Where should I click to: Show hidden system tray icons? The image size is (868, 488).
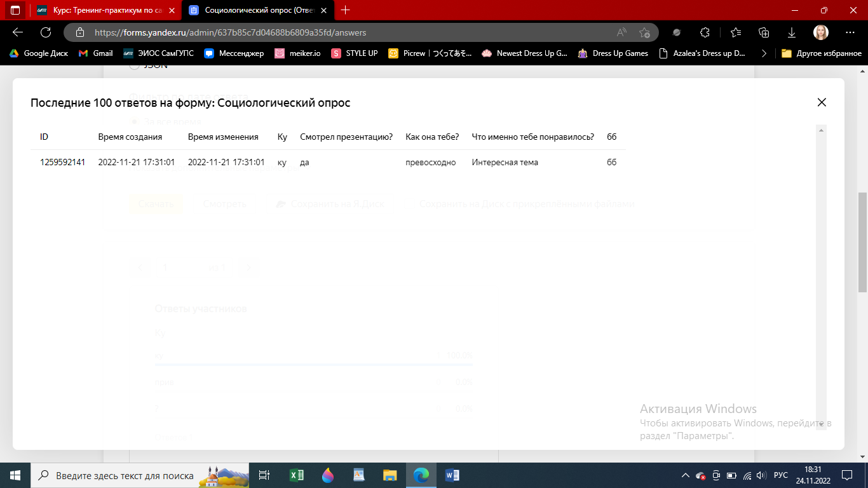[685, 475]
